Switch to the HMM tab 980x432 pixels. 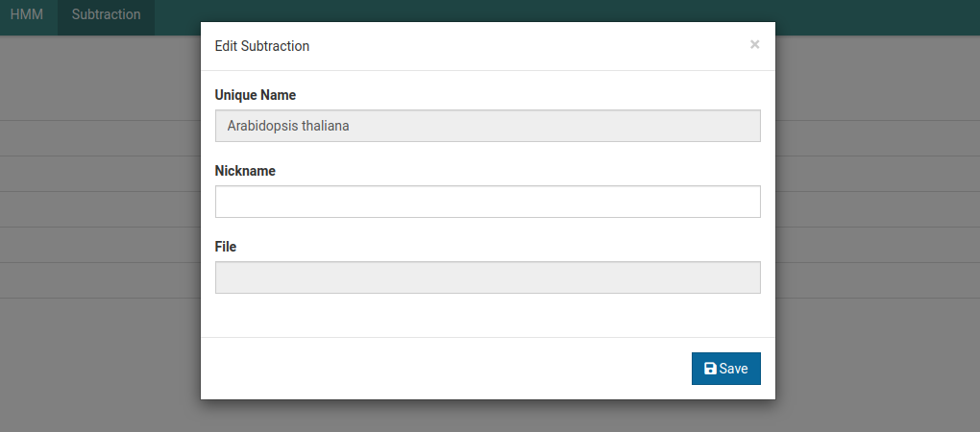tap(27, 14)
